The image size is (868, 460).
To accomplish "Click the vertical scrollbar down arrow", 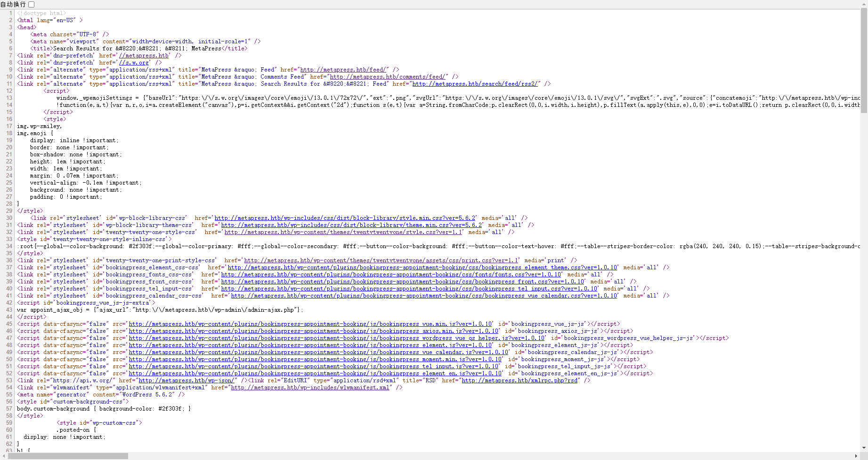I will (x=864, y=448).
